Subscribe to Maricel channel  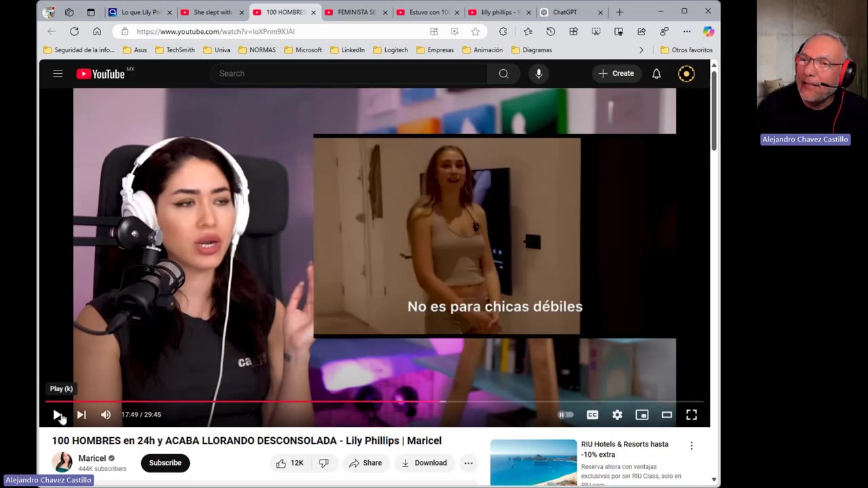point(165,463)
